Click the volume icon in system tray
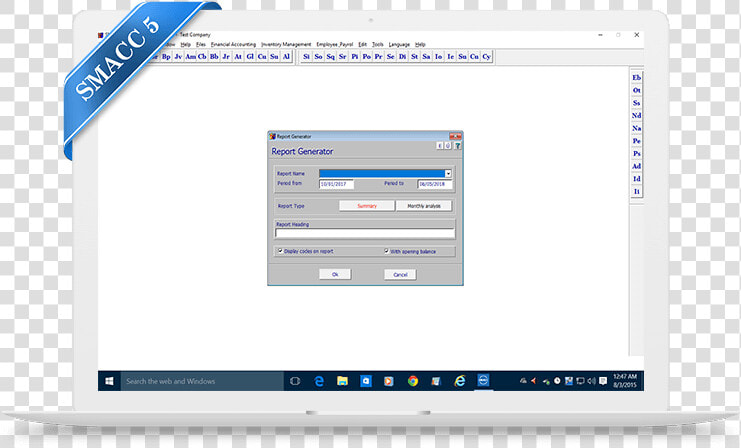Viewport: 741px width, 448px height. pyautogui.click(x=591, y=381)
